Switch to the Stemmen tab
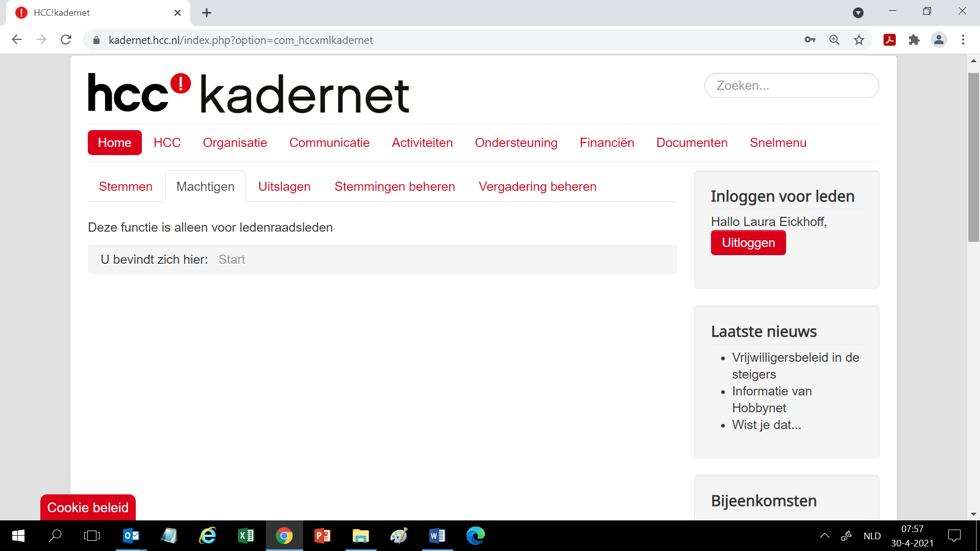Image resolution: width=980 pixels, height=551 pixels. [126, 187]
